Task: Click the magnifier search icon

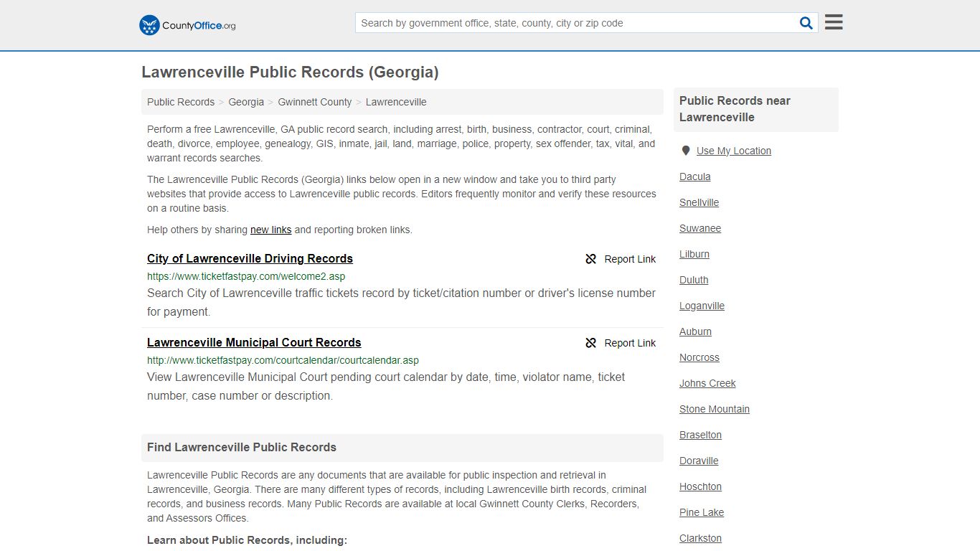Action: [806, 23]
